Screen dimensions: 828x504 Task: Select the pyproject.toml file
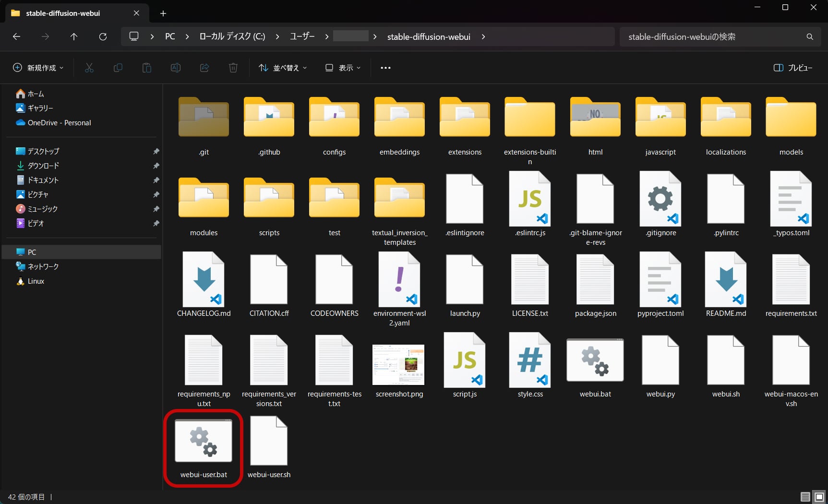tap(660, 285)
